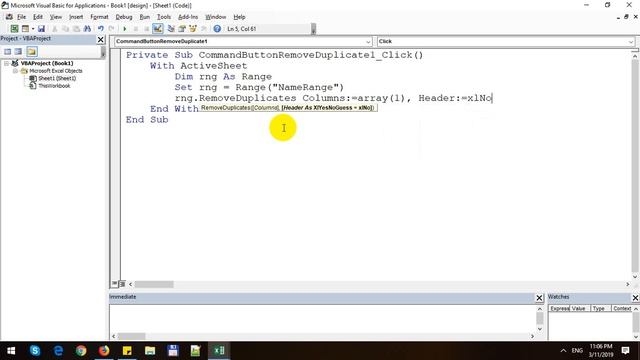The height and width of the screenshot is (360, 640).
Task: Save the workbook with the floppy icon
Action: click(x=41, y=29)
